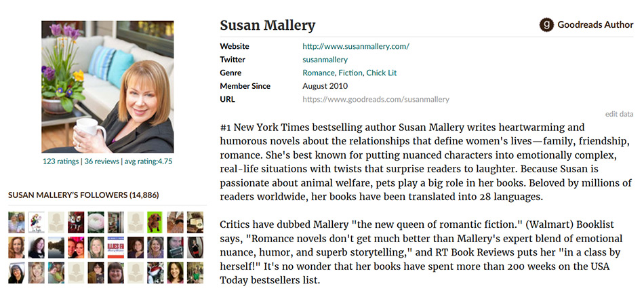
Task: Click the Goodreads Author 'g' badge icon
Action: [x=546, y=25]
